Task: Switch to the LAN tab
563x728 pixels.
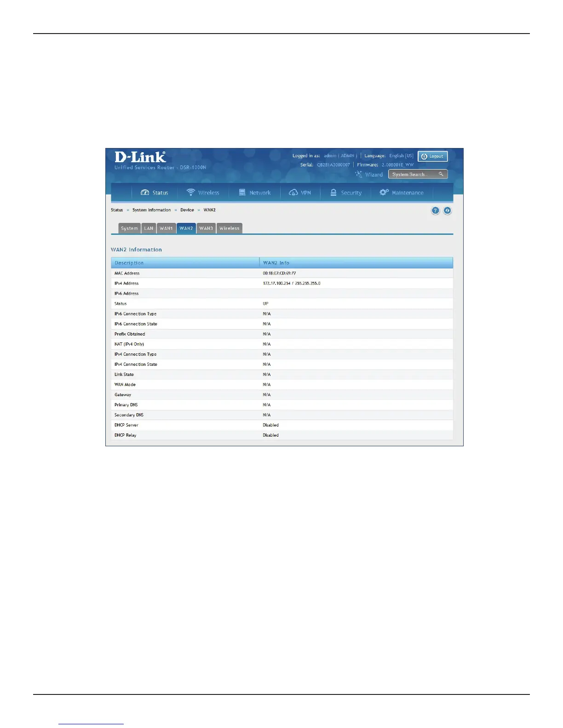Action: [x=149, y=228]
